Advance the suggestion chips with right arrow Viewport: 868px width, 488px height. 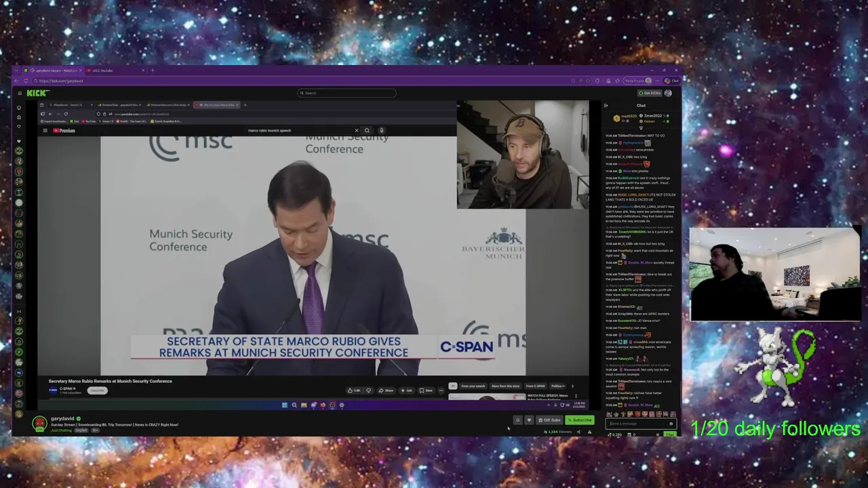pyautogui.click(x=572, y=386)
